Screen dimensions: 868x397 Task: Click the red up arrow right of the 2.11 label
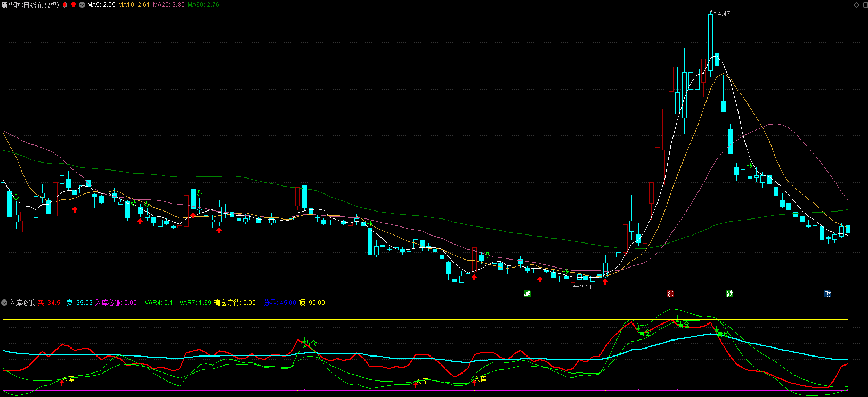tap(605, 281)
